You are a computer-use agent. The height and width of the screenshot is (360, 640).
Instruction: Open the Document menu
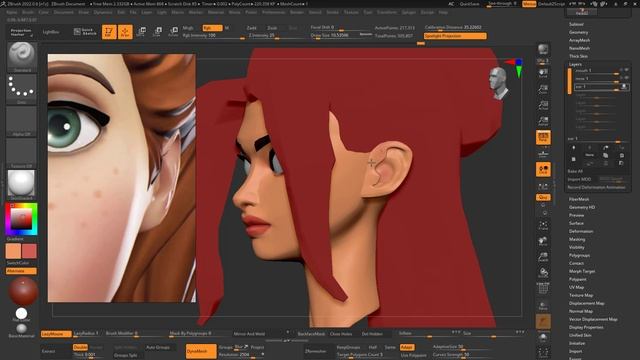[64, 12]
